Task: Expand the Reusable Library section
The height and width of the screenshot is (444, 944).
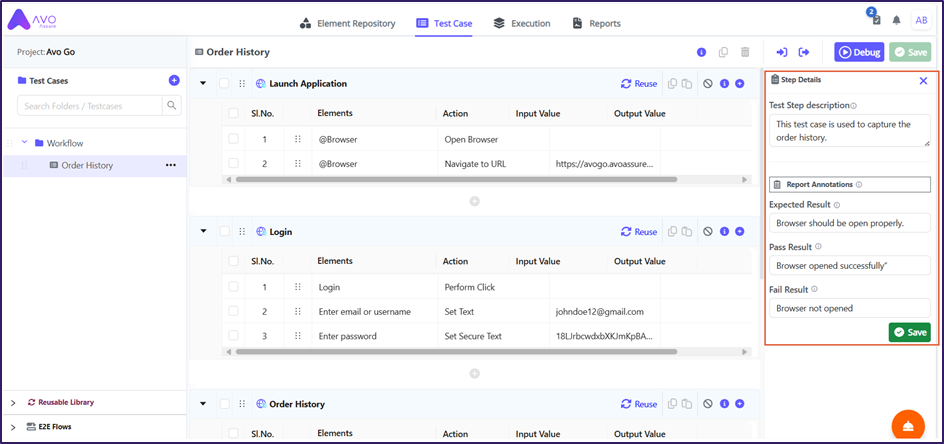Action: click(13, 402)
